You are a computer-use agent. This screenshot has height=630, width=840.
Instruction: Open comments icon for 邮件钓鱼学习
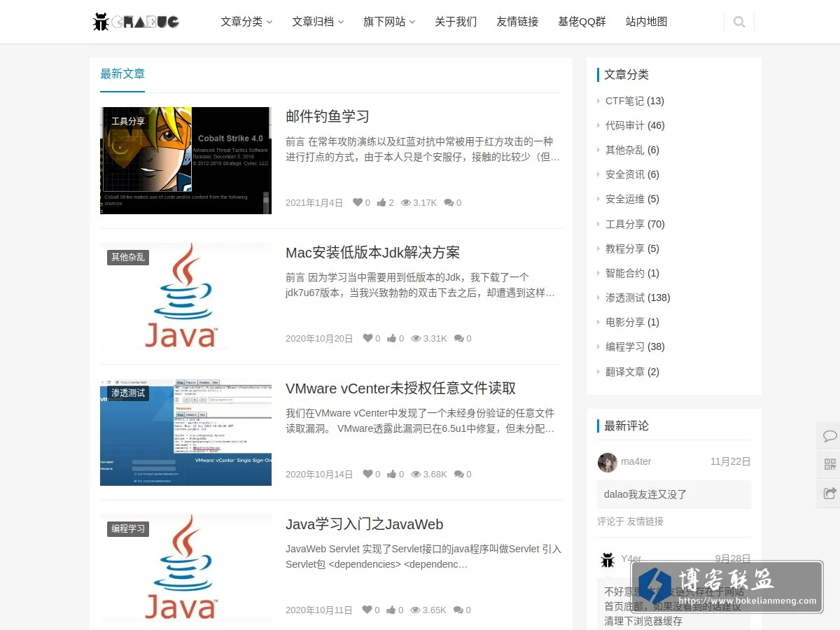coord(449,202)
